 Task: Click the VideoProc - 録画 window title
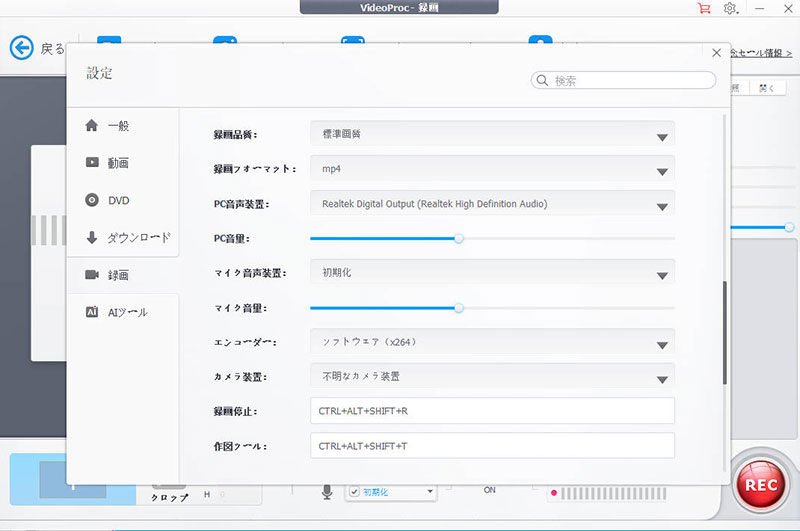[x=399, y=8]
